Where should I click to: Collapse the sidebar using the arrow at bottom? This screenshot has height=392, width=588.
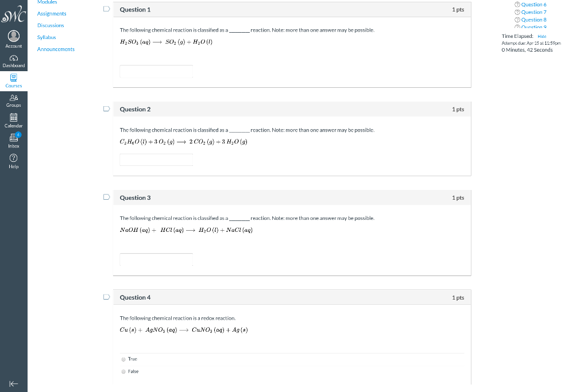(13, 383)
